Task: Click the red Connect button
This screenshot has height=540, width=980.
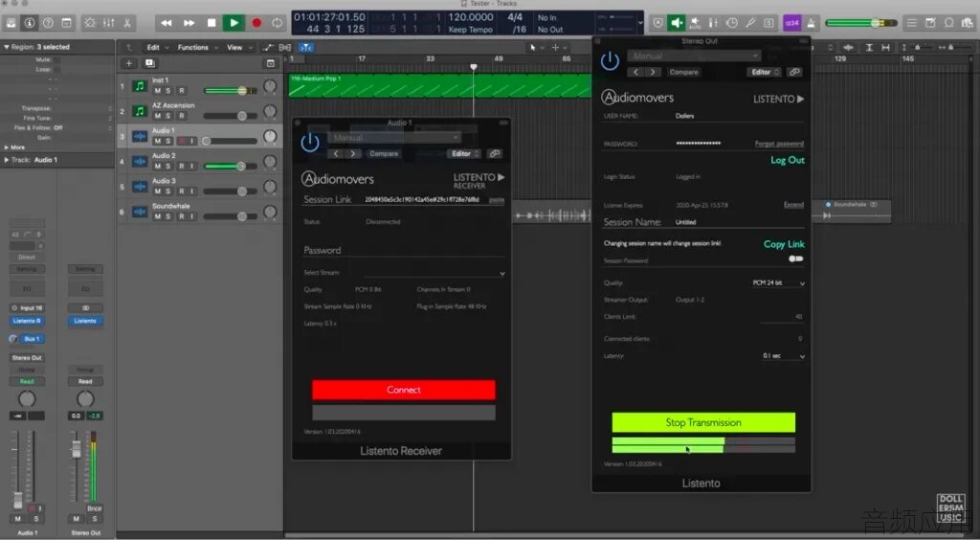Action: click(404, 390)
